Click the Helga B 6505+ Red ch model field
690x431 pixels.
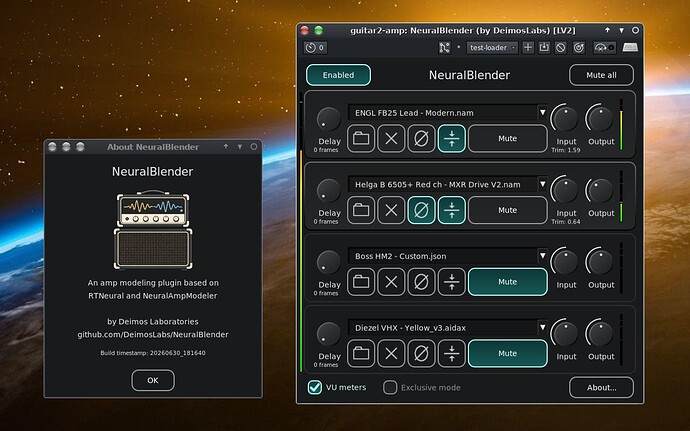point(442,184)
